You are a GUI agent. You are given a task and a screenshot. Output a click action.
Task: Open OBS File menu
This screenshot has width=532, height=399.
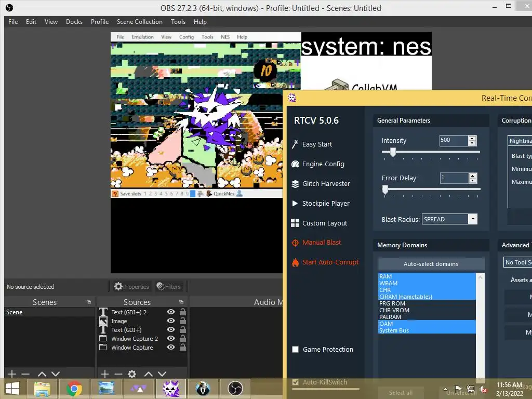point(13,22)
